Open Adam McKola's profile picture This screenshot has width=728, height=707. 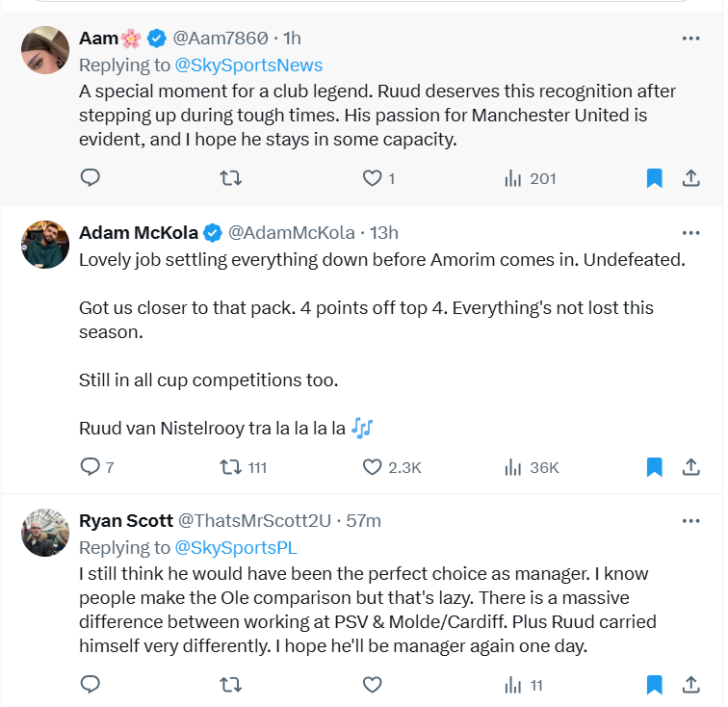point(45,245)
